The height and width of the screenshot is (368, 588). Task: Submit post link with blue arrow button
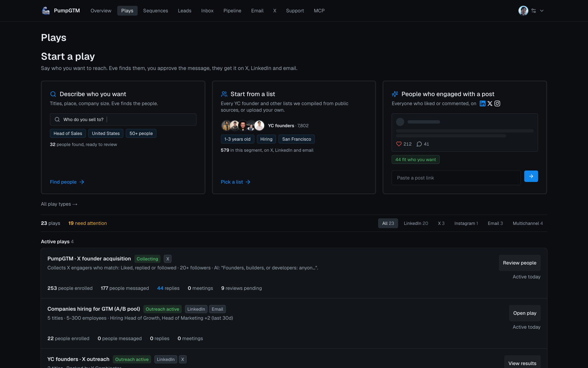[531, 176]
